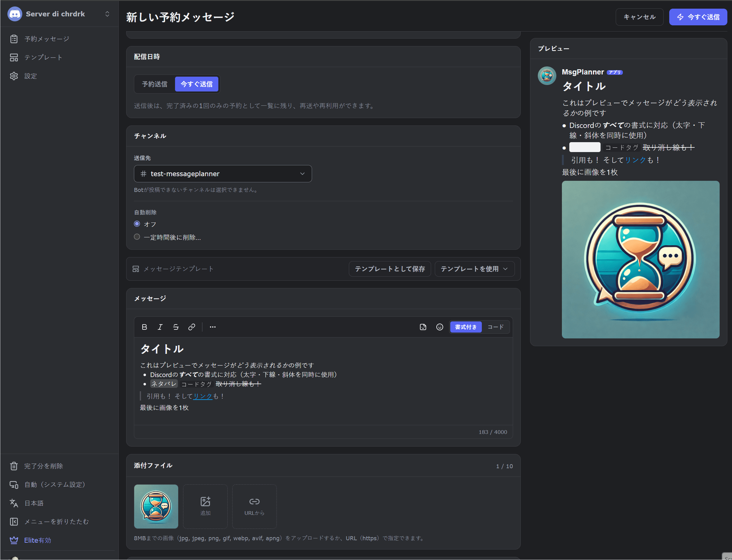Open テンプレート in sidebar
The height and width of the screenshot is (560, 732).
tap(59, 57)
